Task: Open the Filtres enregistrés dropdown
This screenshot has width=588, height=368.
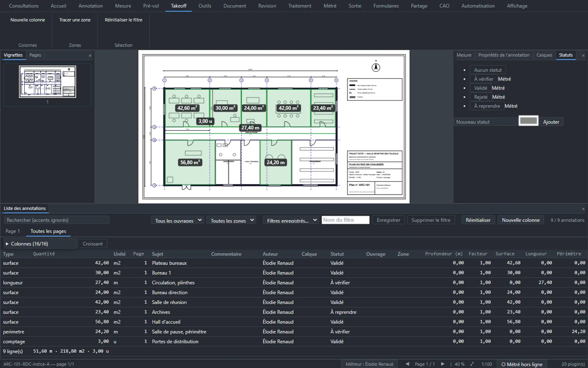Action: pyautogui.click(x=291, y=220)
